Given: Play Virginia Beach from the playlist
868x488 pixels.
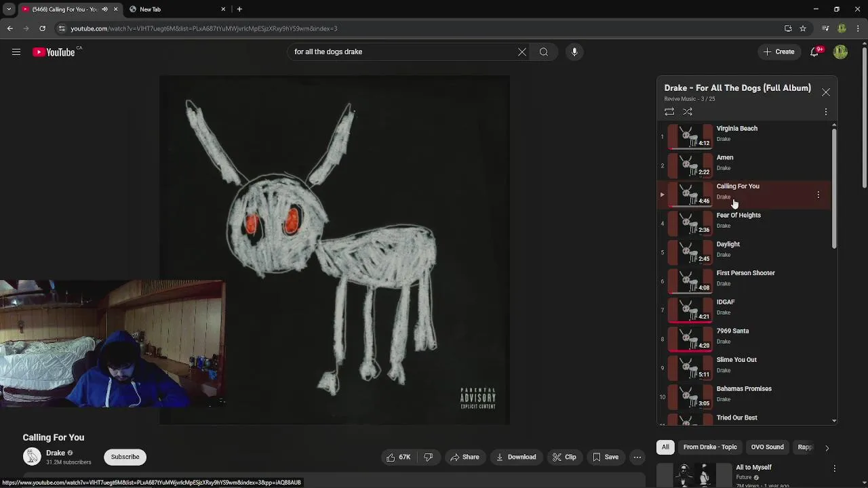Looking at the screenshot, I should (x=745, y=136).
